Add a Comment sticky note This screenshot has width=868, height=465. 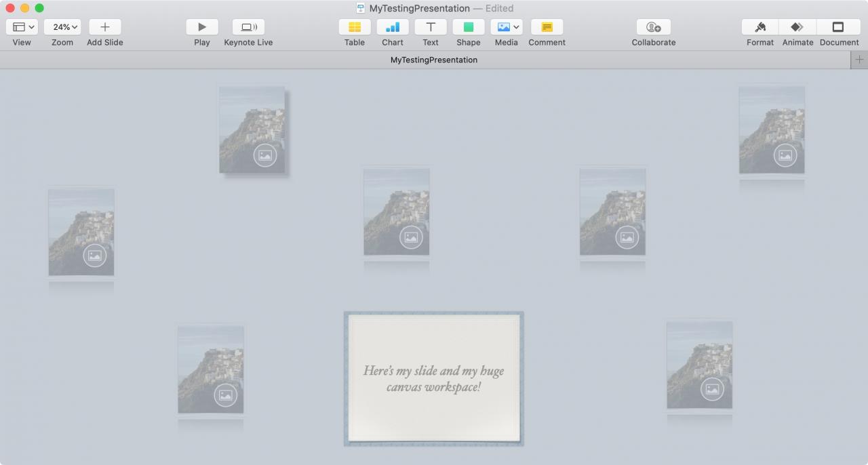[x=547, y=27]
